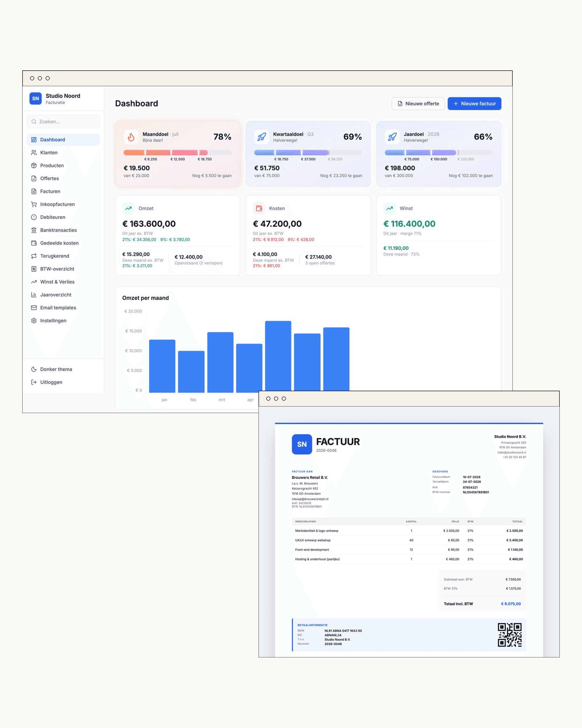Click the Nieuwe offerte button

click(418, 104)
